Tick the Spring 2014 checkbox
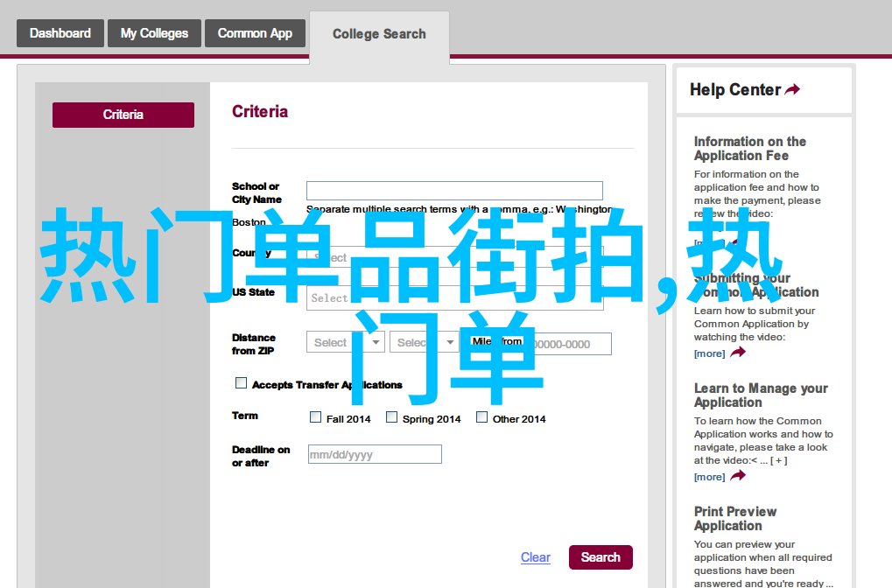This screenshot has height=588, width=892. tap(391, 417)
